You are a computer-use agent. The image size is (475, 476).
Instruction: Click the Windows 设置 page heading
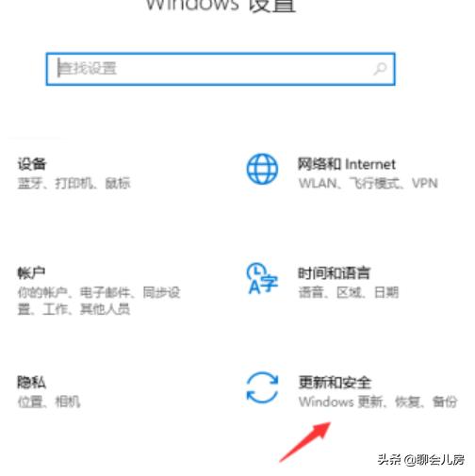(221, 6)
